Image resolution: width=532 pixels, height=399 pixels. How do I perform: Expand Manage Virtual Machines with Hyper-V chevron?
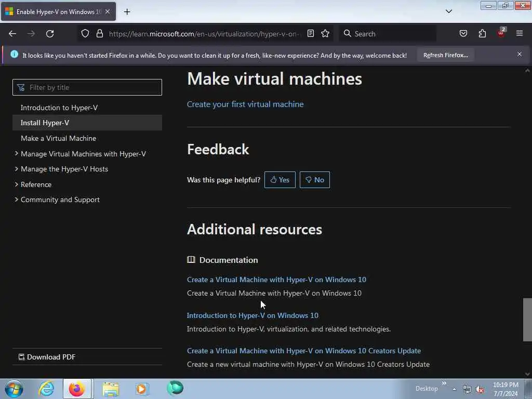16,153
